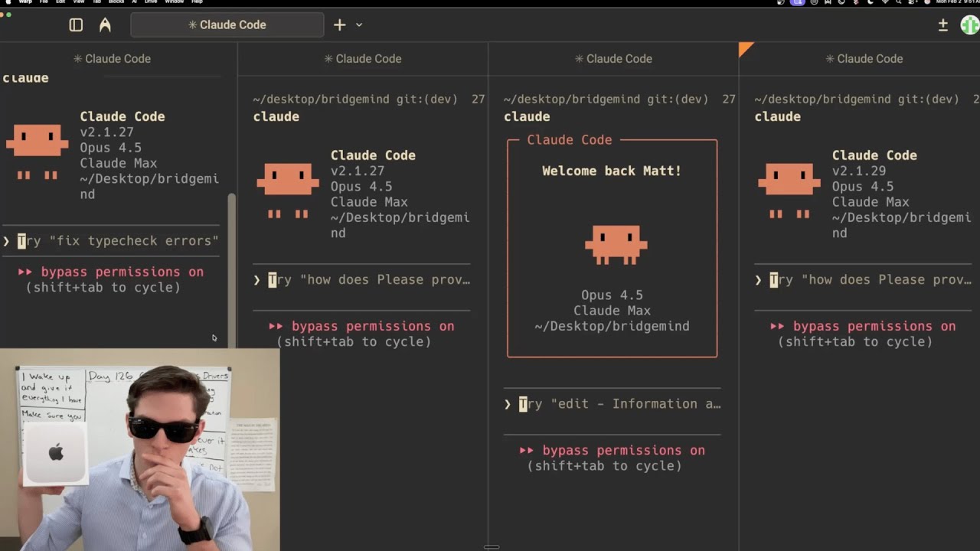Open the Edit menu

coord(60,2)
